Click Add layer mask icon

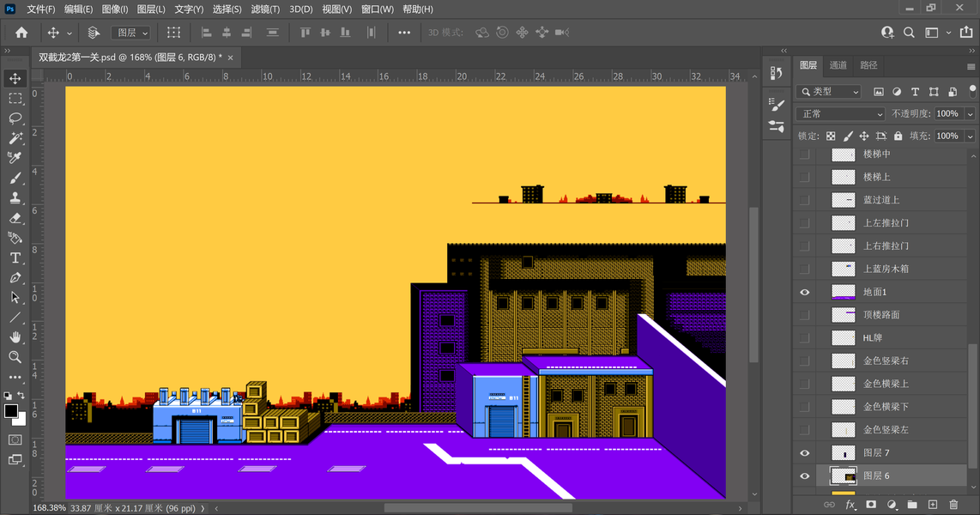[871, 505]
